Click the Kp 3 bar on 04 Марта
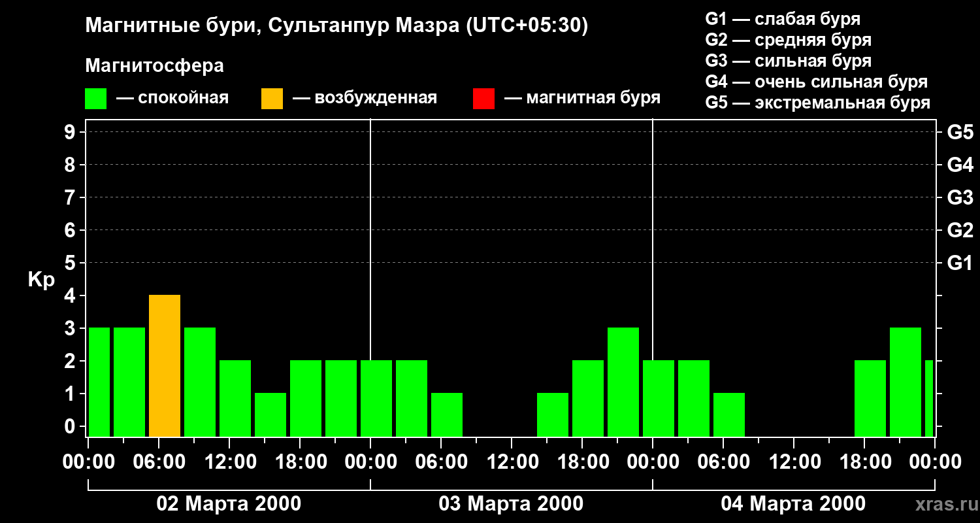Viewport: 980px width, 523px height. (x=906, y=382)
